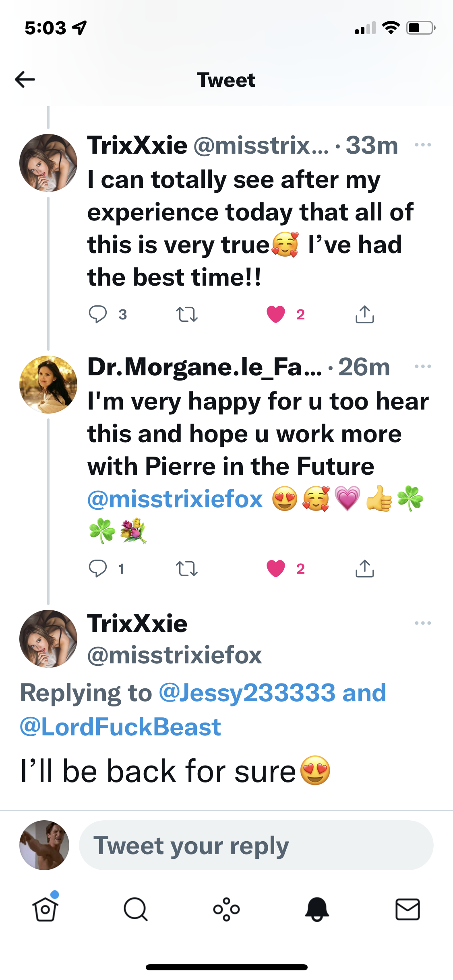
Task: Reply to TrixXxie's 33m tweet
Action: click(98, 314)
